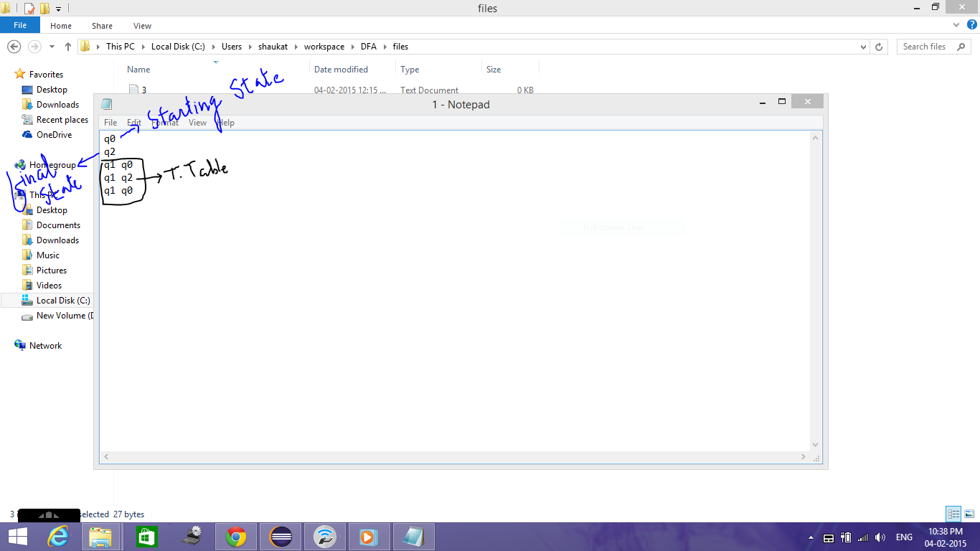Open the volume control in system tray
The width and height of the screenshot is (980, 551).
[880, 537]
